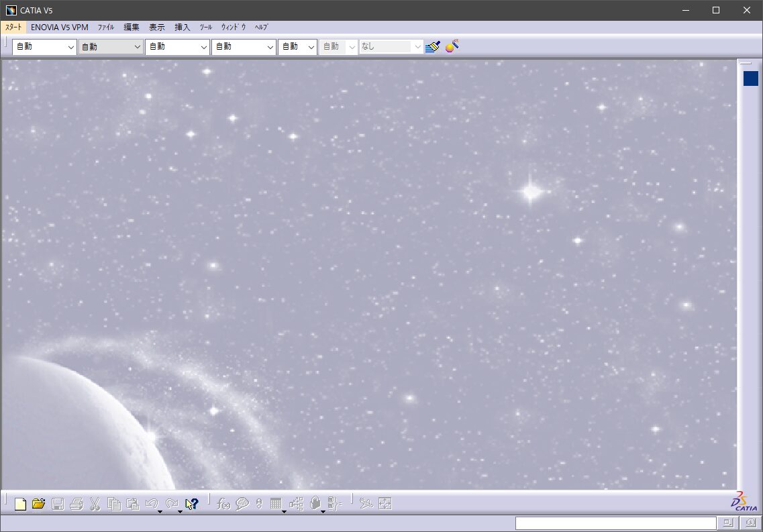Click the What's This help cursor icon
The width and height of the screenshot is (763, 532).
coord(192,504)
